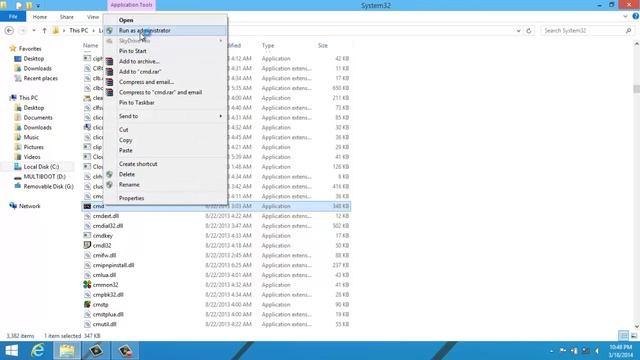640x360 pixels.
Task: Select the cmdl32 application icon
Action: coord(87,245)
